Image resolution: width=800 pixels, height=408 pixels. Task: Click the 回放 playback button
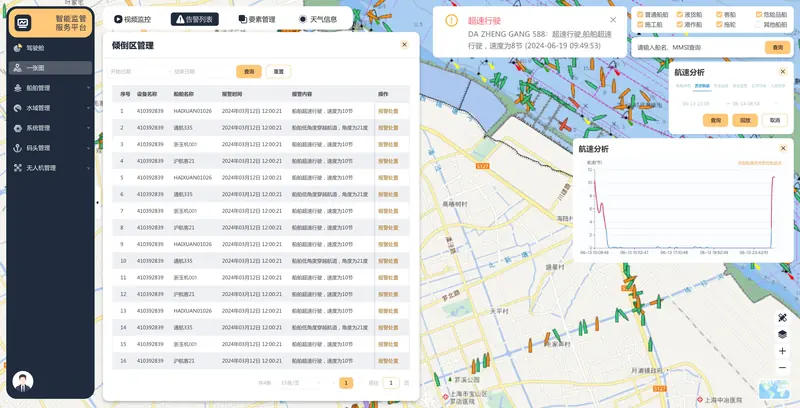[x=745, y=120]
